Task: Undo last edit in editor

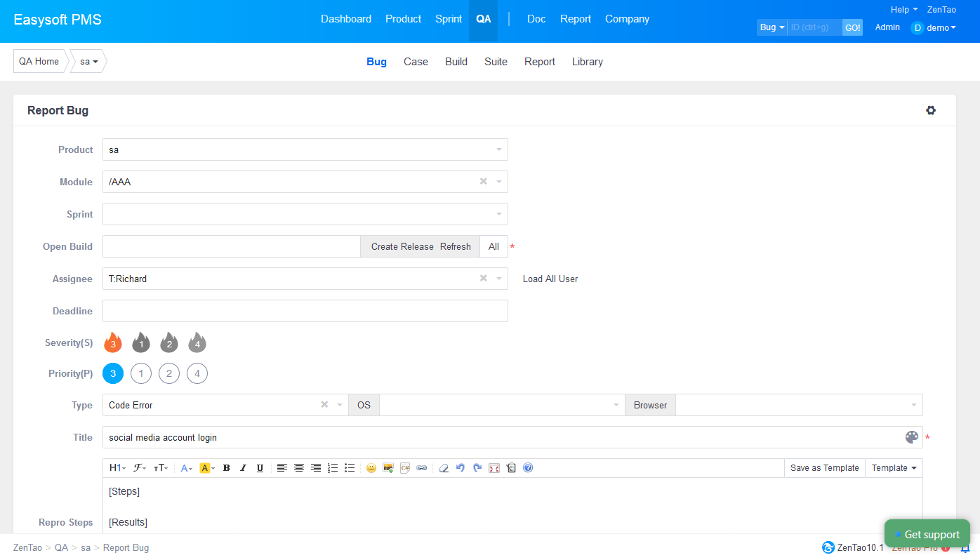Action: [461, 468]
